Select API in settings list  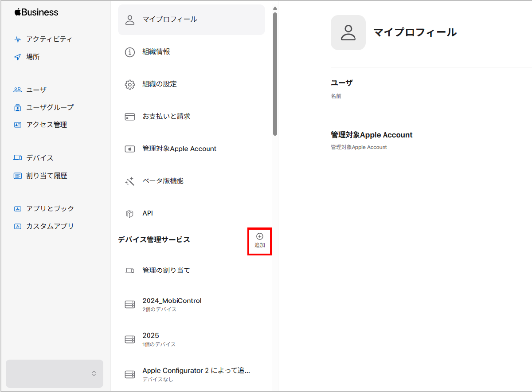point(192,214)
